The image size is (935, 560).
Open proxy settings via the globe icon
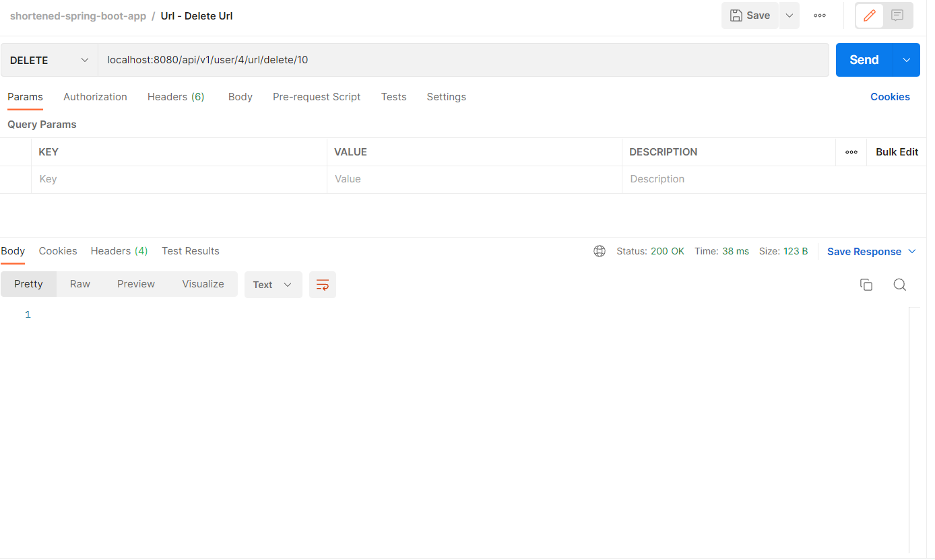coord(600,250)
